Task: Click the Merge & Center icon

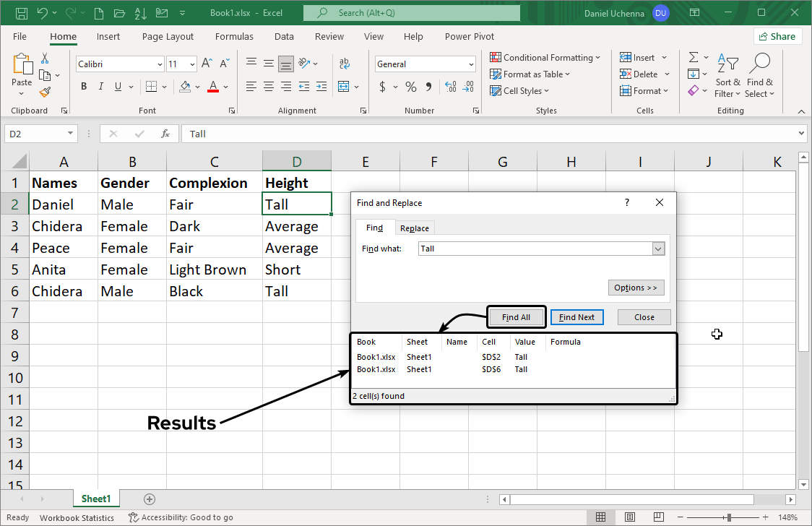Action: [344, 87]
